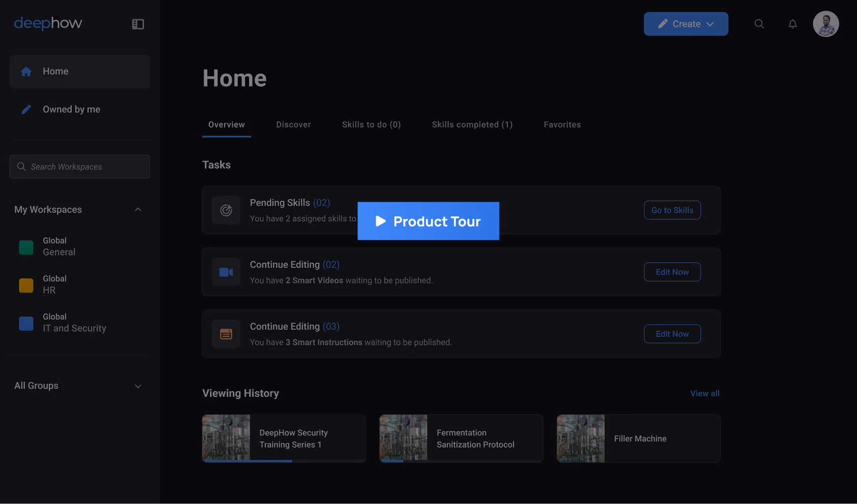
Task: Open the user profile avatar
Action: (825, 24)
